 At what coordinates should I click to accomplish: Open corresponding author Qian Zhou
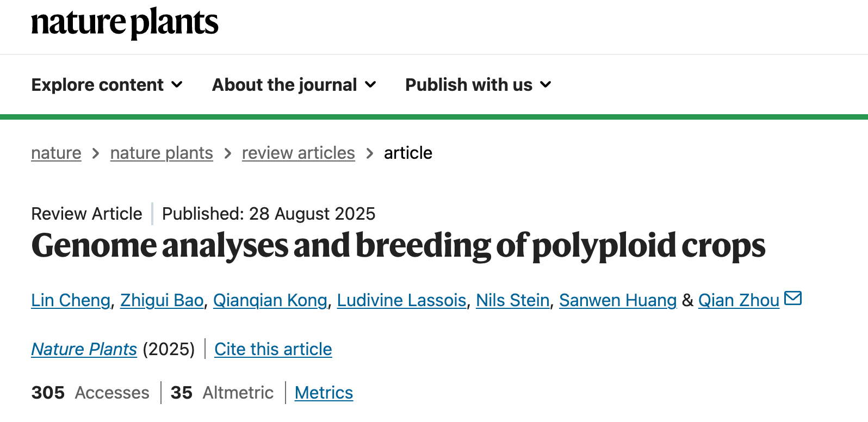[738, 300]
